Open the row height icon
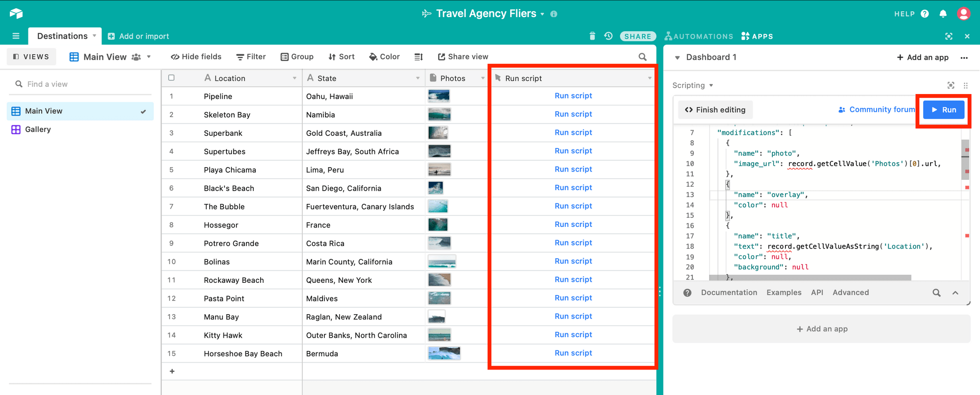 418,57
